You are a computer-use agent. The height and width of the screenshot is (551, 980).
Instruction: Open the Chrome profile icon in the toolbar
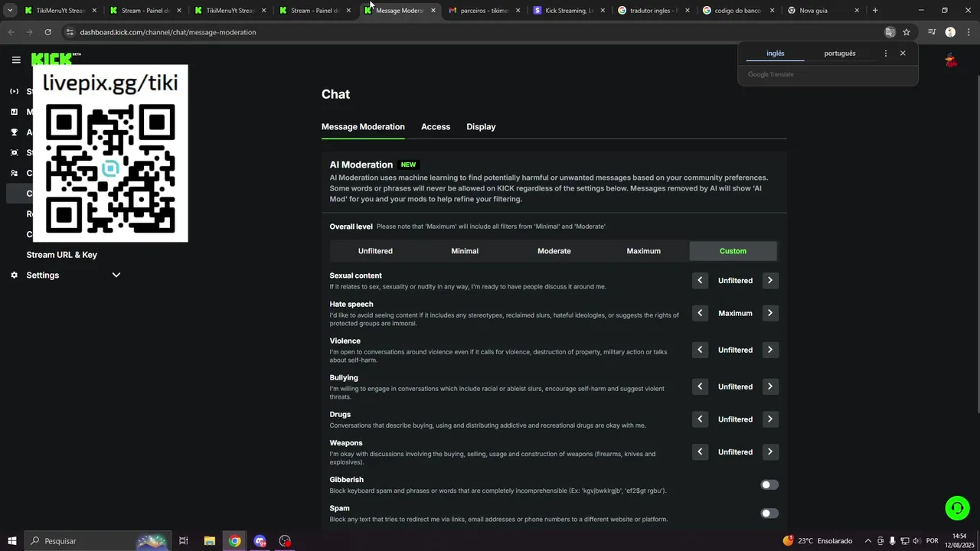coord(950,32)
